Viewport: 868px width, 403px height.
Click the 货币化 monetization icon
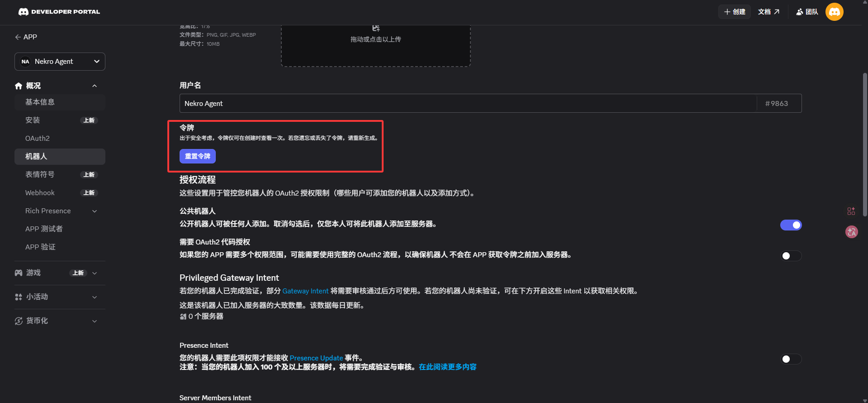point(19,321)
